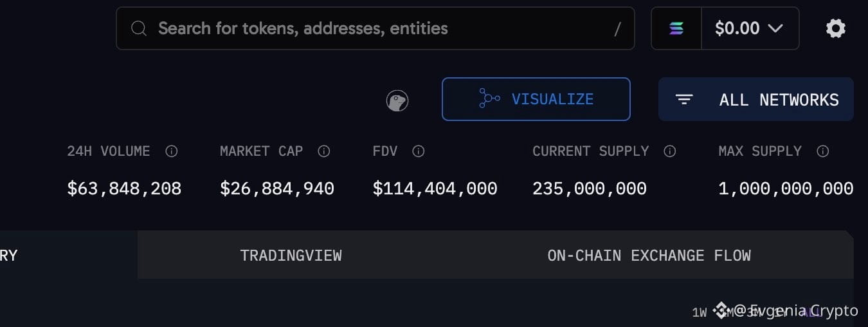
Task: Switch to the TradingView tab
Action: click(291, 256)
